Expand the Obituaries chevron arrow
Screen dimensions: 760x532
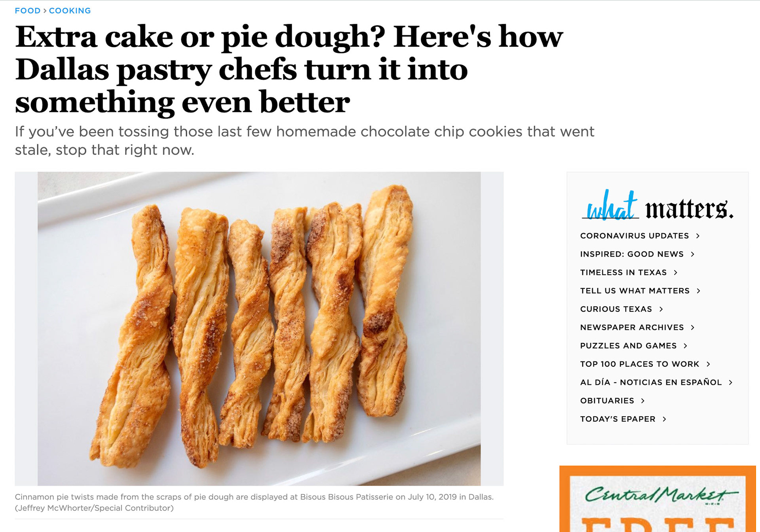tap(643, 400)
